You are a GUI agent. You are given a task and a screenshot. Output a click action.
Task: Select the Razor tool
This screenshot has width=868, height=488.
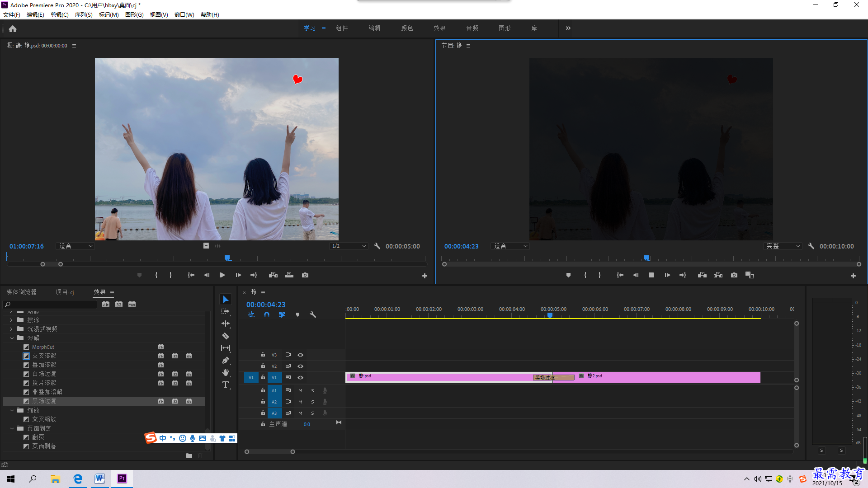[x=226, y=336]
